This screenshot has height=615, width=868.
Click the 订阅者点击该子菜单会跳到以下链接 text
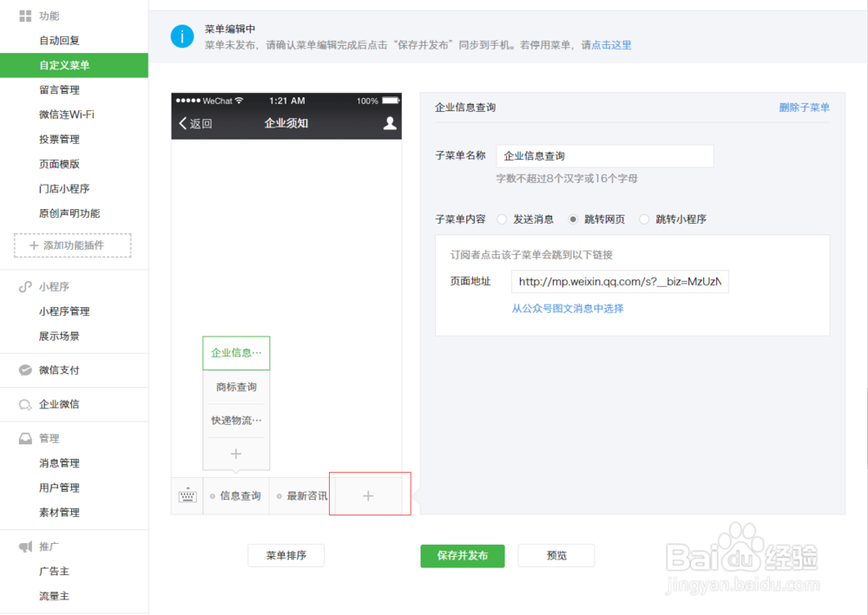pos(531,255)
